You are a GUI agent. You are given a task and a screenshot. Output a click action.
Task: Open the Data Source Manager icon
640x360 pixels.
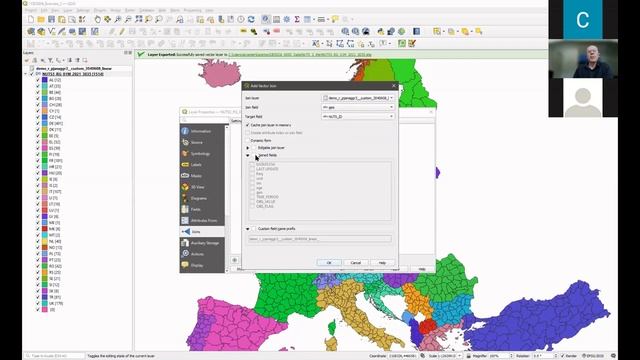tap(31, 31)
